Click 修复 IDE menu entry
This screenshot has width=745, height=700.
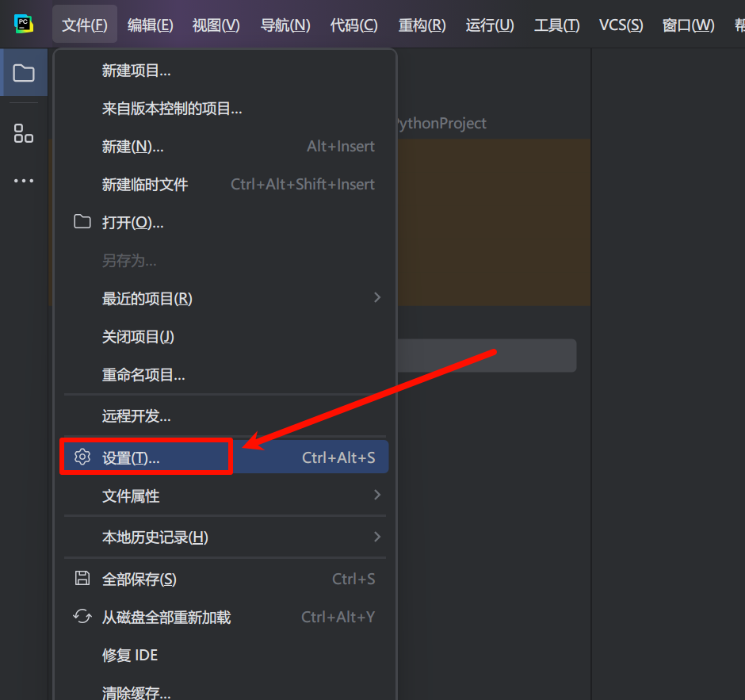point(130,656)
